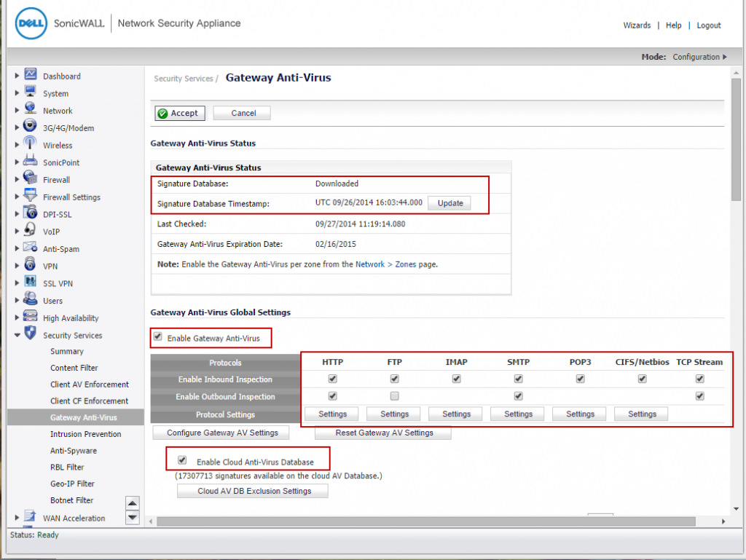Click the horizontal scrollbar thumb
The height and width of the screenshot is (560, 746).
coord(425,521)
